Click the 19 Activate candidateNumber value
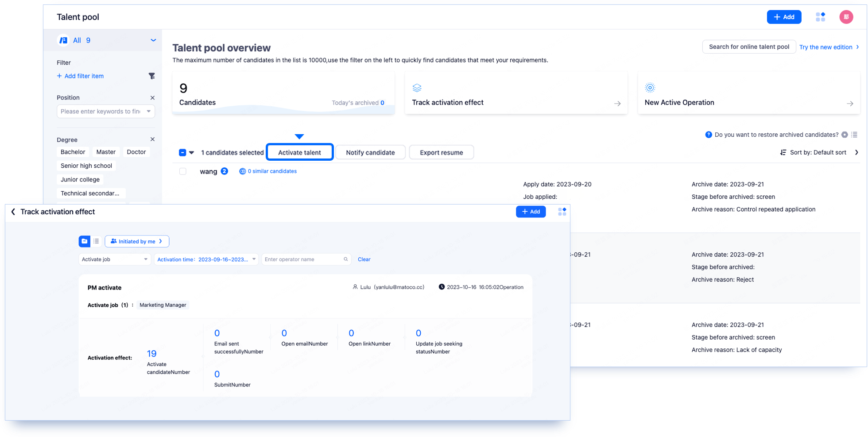 pos(151,353)
